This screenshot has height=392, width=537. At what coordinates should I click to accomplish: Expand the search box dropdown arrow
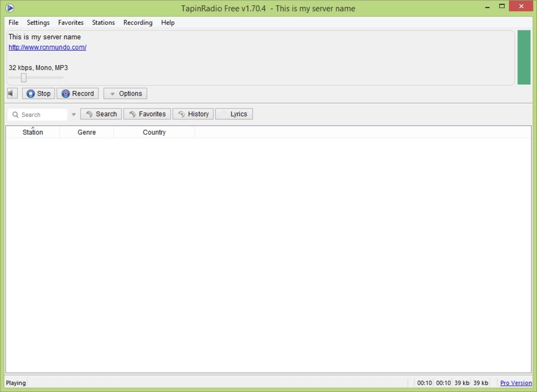(74, 115)
